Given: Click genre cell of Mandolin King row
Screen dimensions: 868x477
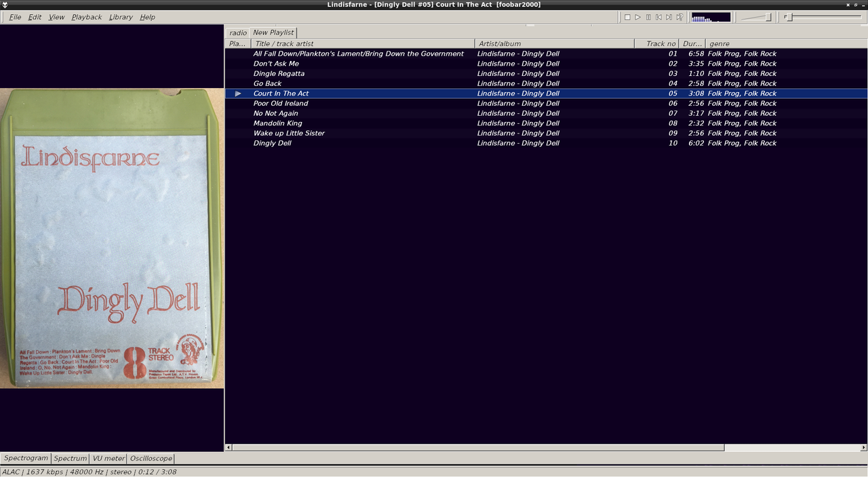Looking at the screenshot, I should coord(742,123).
